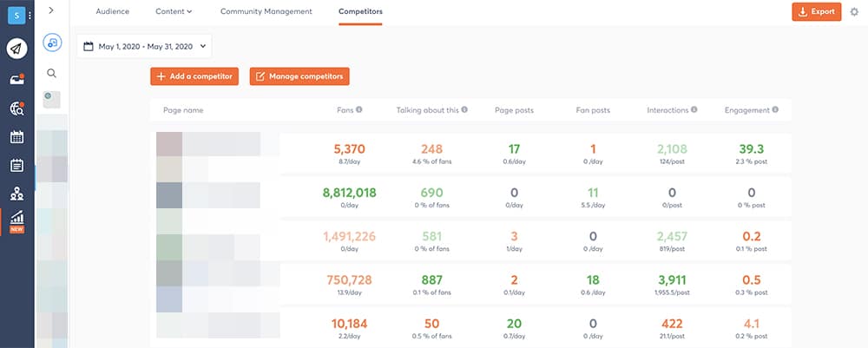This screenshot has width=868, height=348.
Task: Click the info icon beside Fans
Action: pyautogui.click(x=359, y=110)
